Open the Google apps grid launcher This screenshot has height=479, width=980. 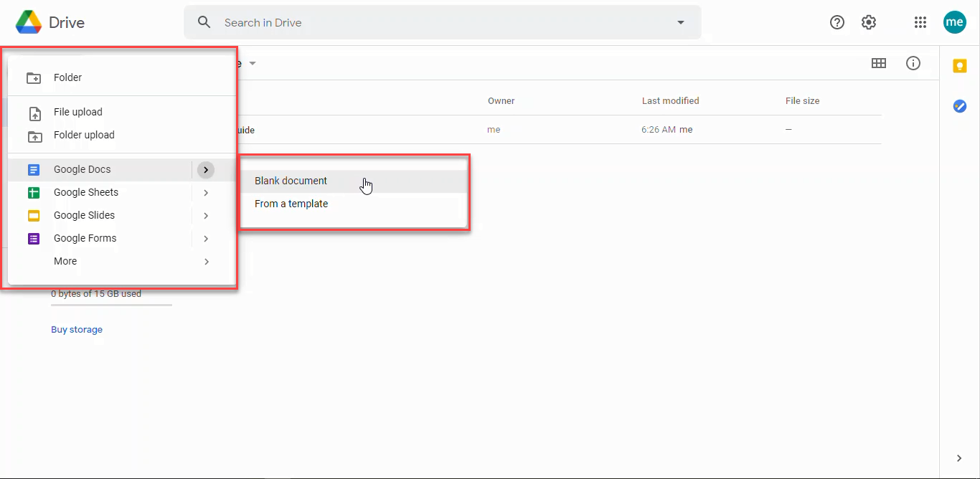click(920, 22)
